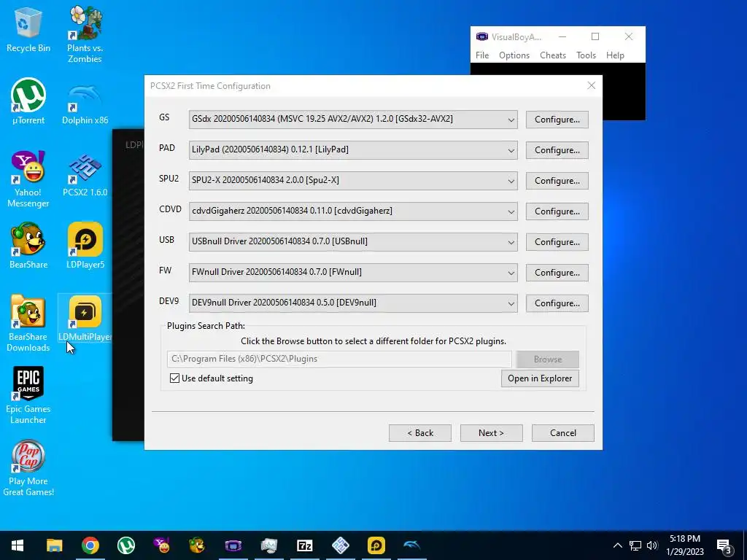This screenshot has height=560, width=747.
Task: Switch to VisualBoyAdvance in the taskbar
Action: 233,545
